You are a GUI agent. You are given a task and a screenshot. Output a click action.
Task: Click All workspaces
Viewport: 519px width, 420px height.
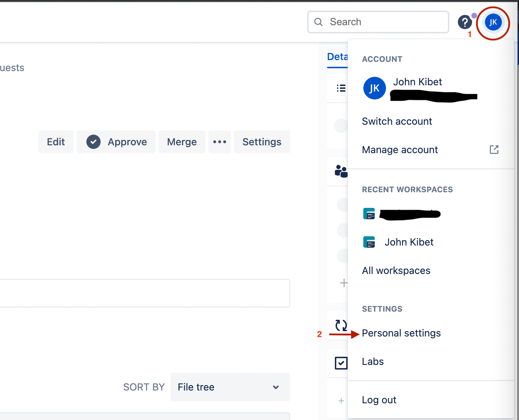pyautogui.click(x=396, y=270)
